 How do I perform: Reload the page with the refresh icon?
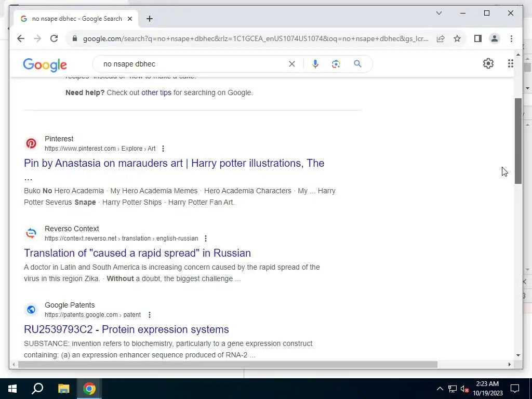54,38
